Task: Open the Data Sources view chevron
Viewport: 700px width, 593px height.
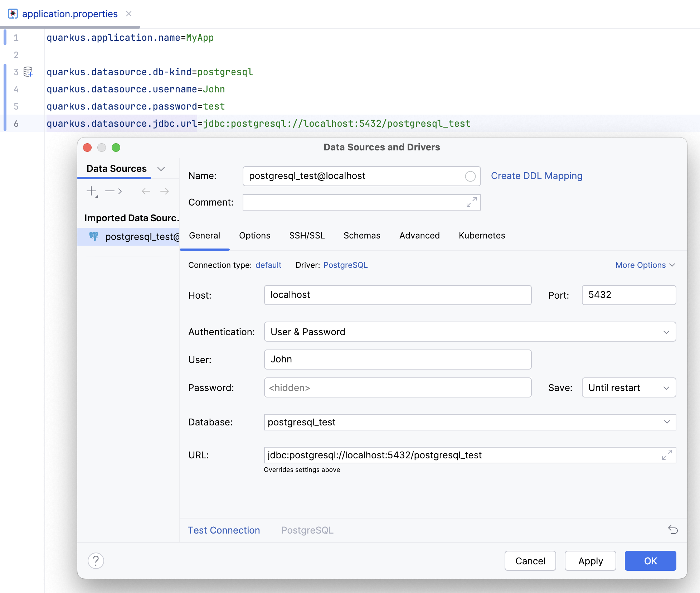Action: coord(161,169)
